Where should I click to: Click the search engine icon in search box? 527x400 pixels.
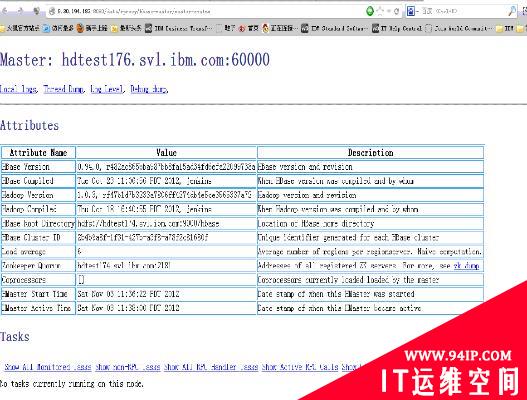click(410, 11)
